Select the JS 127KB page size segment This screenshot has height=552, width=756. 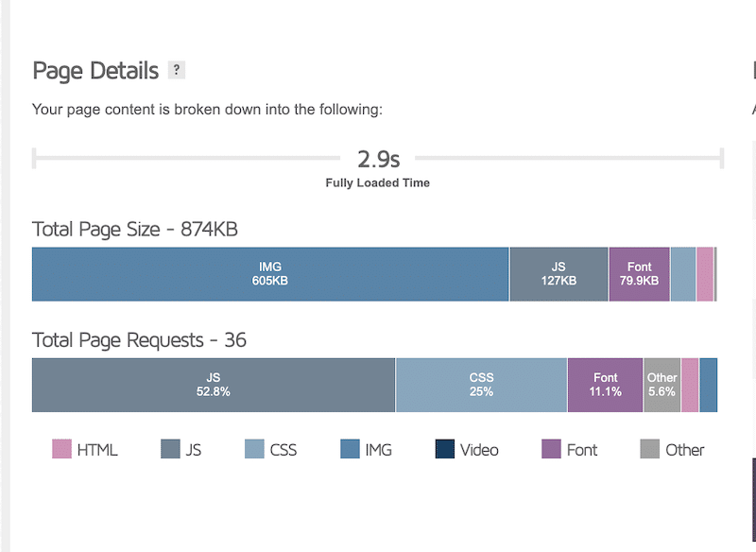point(558,274)
